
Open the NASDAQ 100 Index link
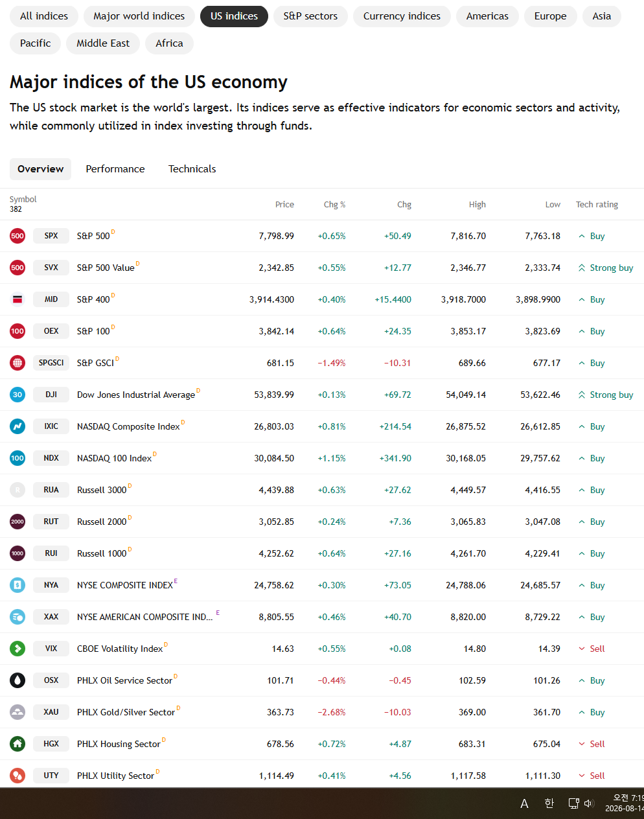coord(114,458)
